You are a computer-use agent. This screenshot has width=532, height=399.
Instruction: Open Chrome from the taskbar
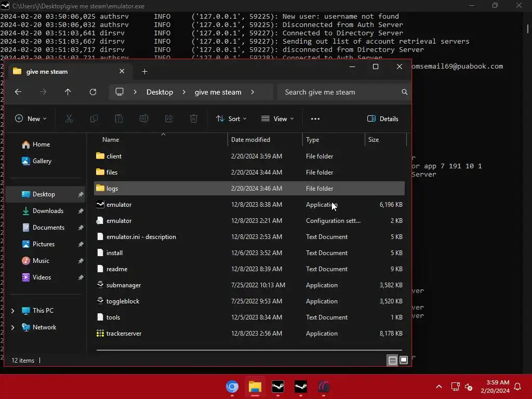232,387
